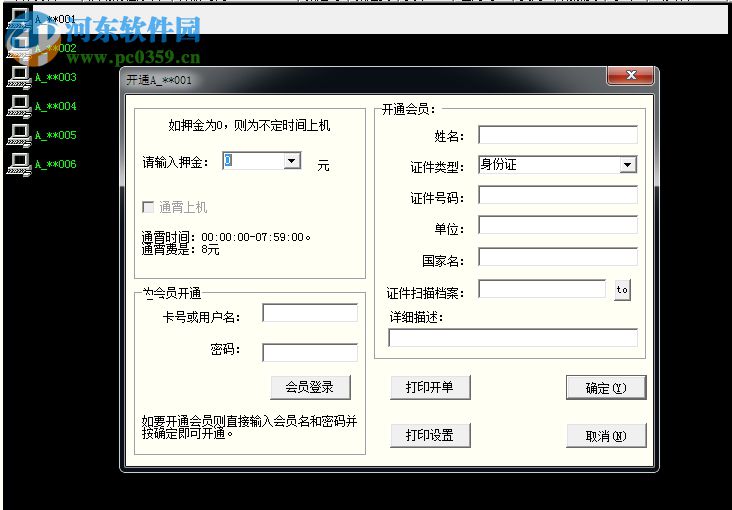Click the 打印设置 button

coord(430,435)
